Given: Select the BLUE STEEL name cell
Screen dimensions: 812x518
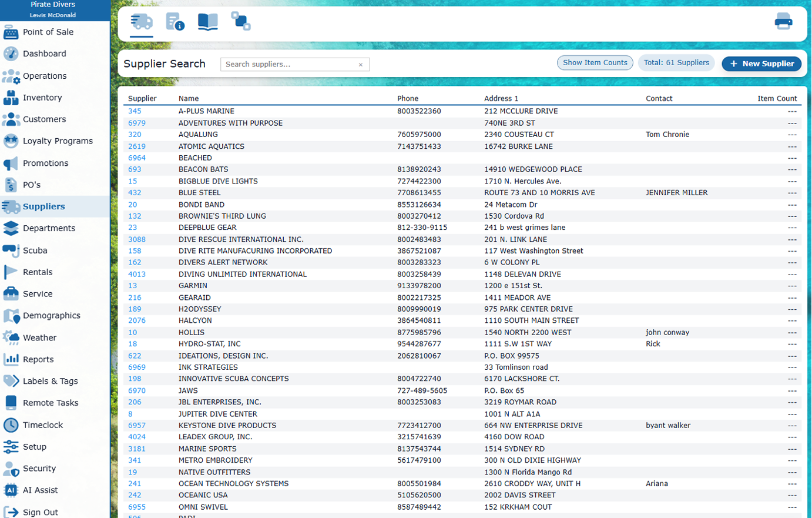Looking at the screenshot, I should [200, 193].
